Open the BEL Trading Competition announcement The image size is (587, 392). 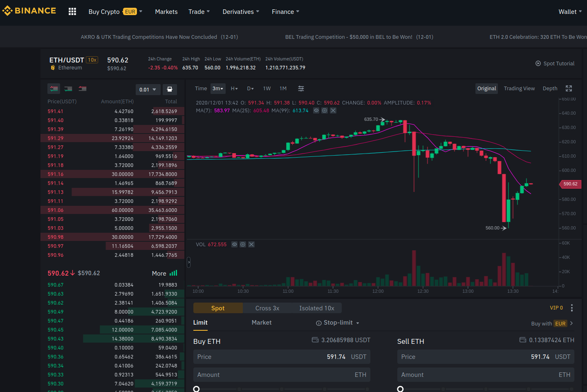[359, 37]
